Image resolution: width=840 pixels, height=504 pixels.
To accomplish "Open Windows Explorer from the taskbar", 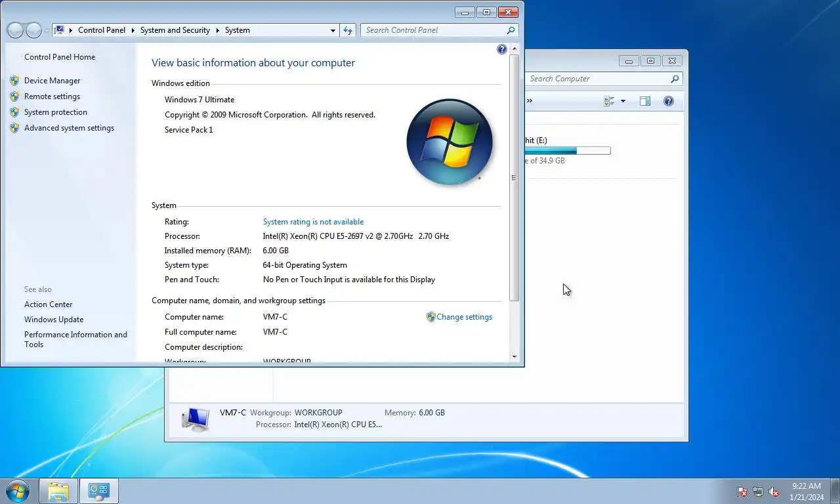I will point(58,491).
